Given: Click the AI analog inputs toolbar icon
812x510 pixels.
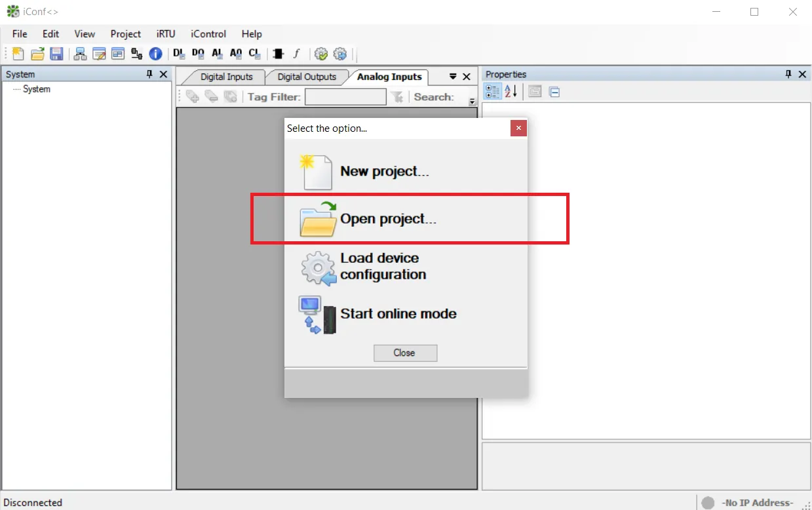Looking at the screenshot, I should pos(217,54).
